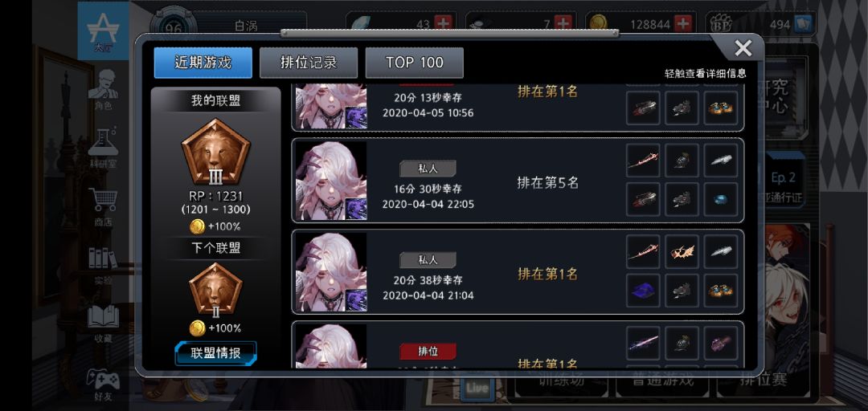Close the match history panel

(x=743, y=49)
